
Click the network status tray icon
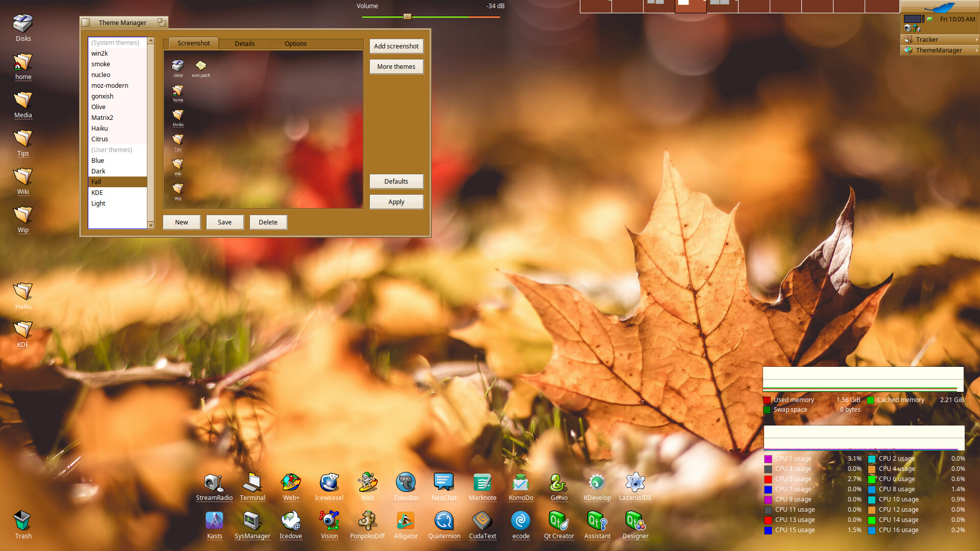(x=917, y=28)
